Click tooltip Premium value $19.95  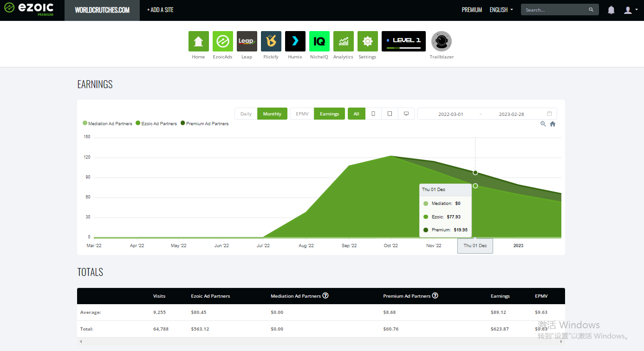point(461,230)
